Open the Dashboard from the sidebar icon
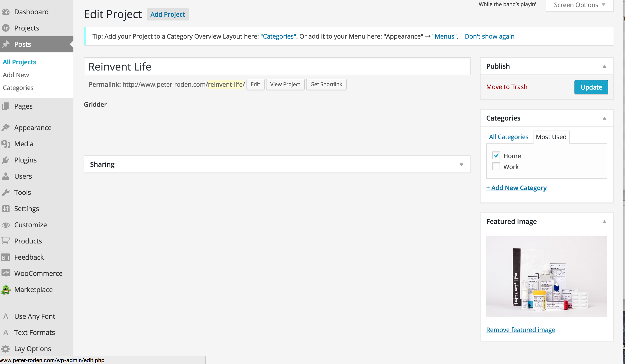Image resolution: width=625 pixels, height=364 pixels. click(6, 12)
